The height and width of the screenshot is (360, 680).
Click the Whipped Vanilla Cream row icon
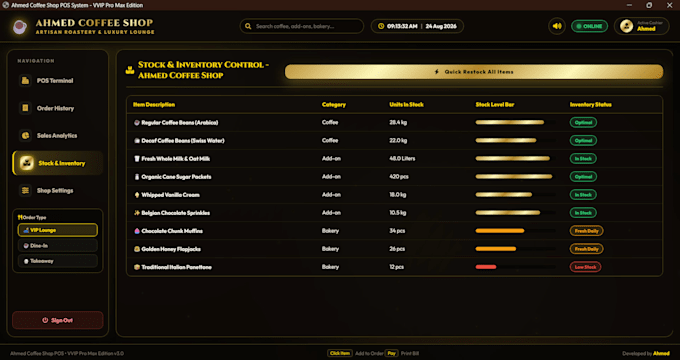[137, 195]
